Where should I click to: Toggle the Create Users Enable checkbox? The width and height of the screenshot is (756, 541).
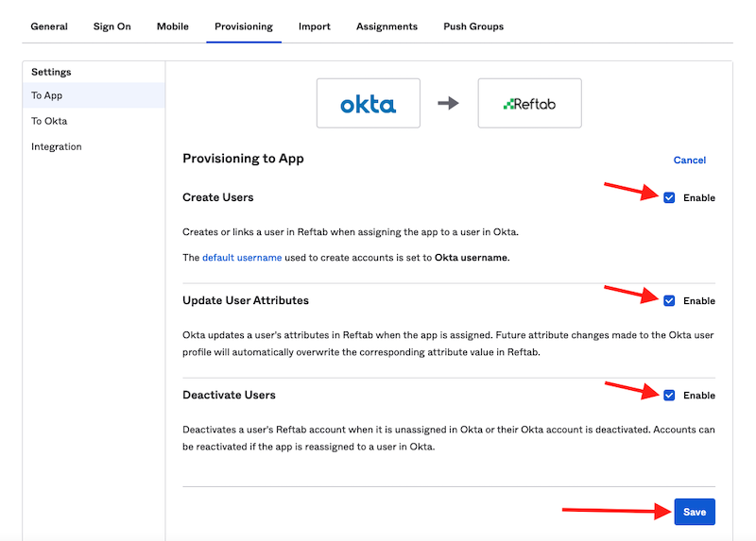[x=669, y=197]
